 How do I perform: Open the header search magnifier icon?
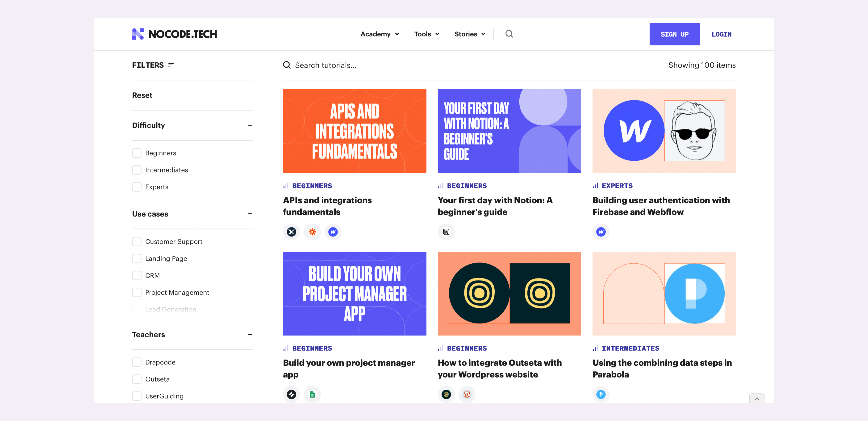pos(509,34)
